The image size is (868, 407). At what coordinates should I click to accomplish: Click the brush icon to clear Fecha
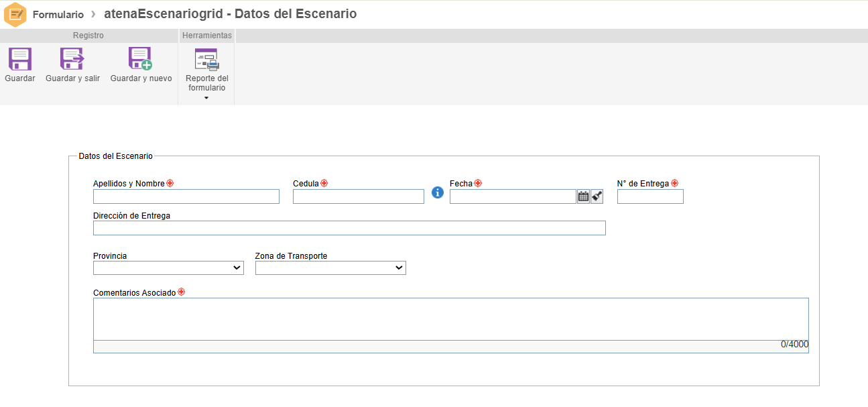pos(597,196)
